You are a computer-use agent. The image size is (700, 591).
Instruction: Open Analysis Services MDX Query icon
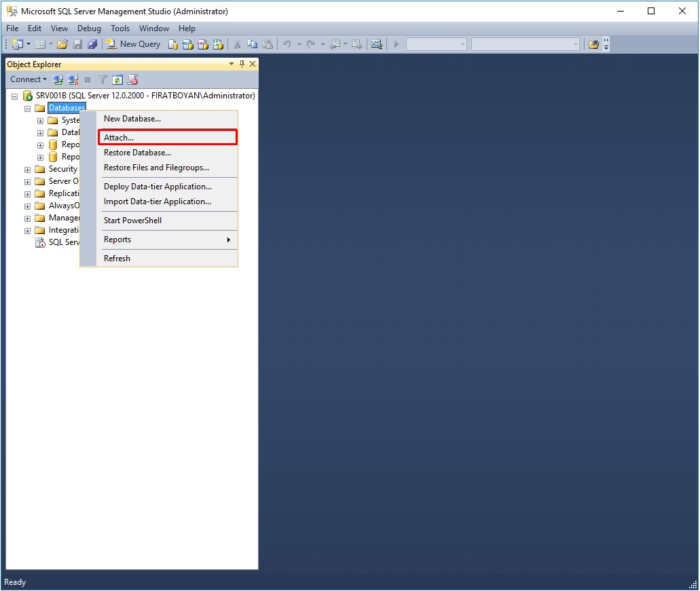[x=188, y=44]
